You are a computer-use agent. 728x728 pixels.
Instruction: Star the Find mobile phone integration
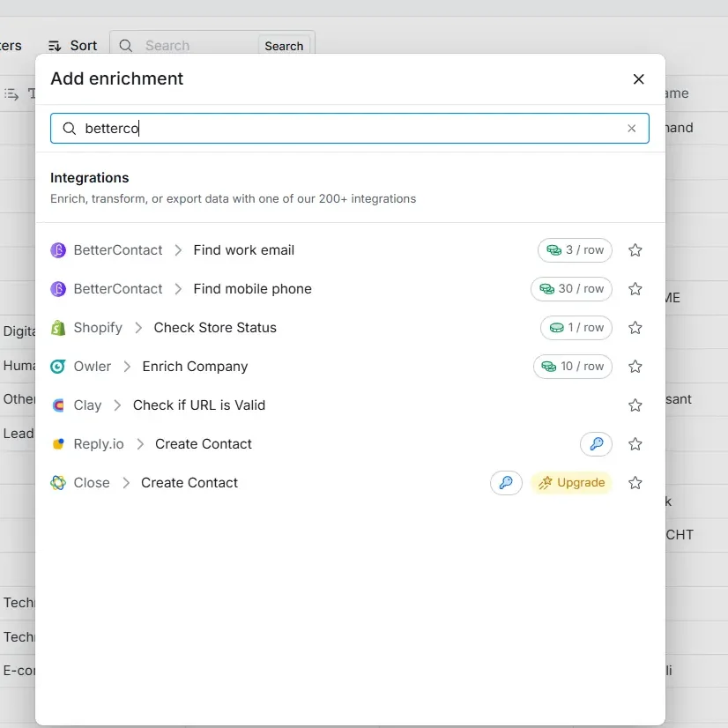635,289
